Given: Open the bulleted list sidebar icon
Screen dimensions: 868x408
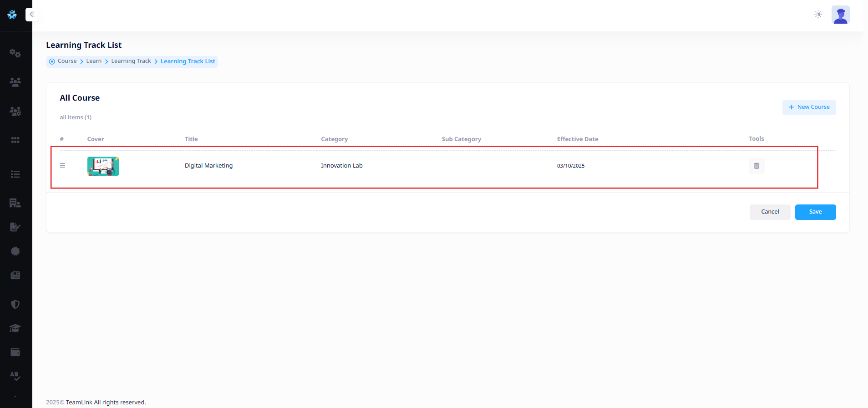Looking at the screenshot, I should 15,174.
